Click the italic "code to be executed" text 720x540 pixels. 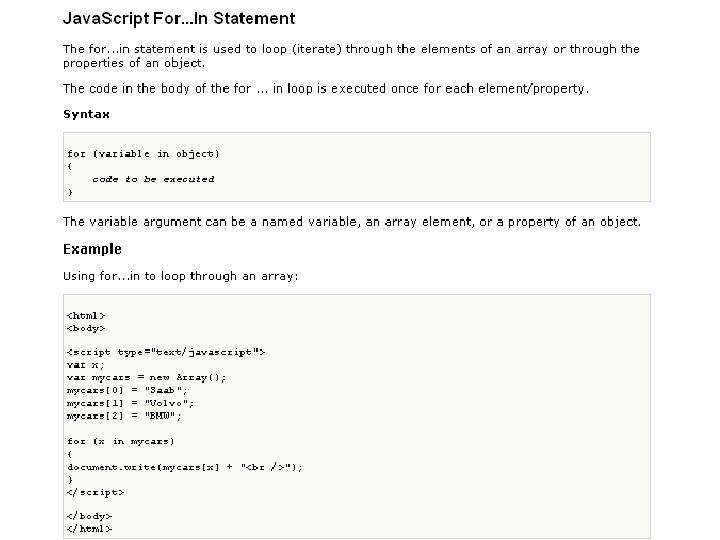(153, 179)
